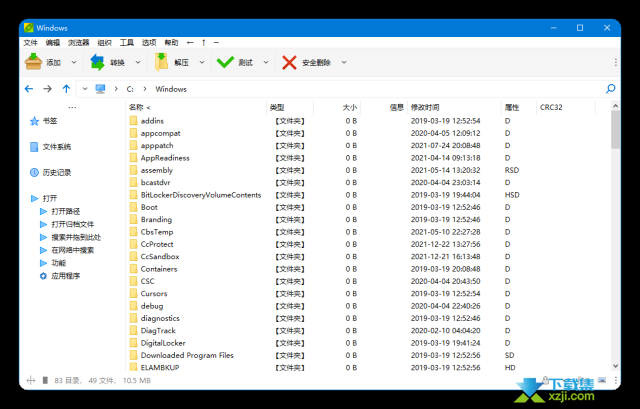Sort by the 名称 column header
Image resolution: width=640 pixels, height=409 pixels.
coord(196,107)
